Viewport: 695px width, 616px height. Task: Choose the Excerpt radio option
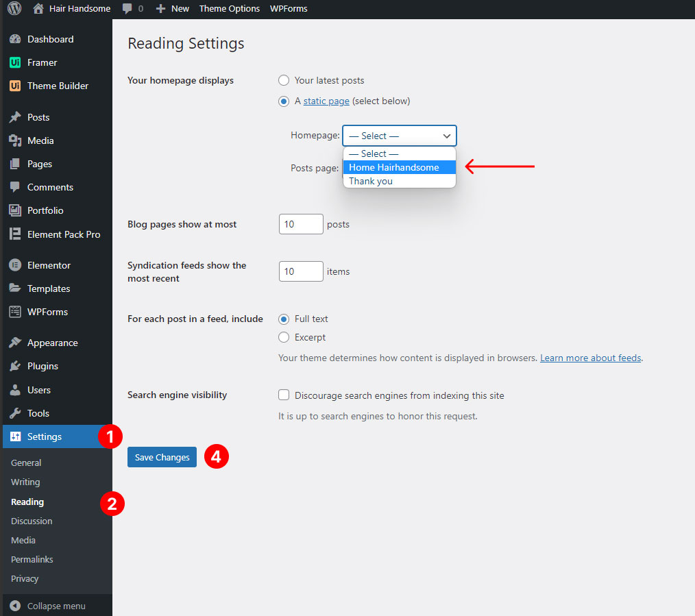tap(284, 337)
